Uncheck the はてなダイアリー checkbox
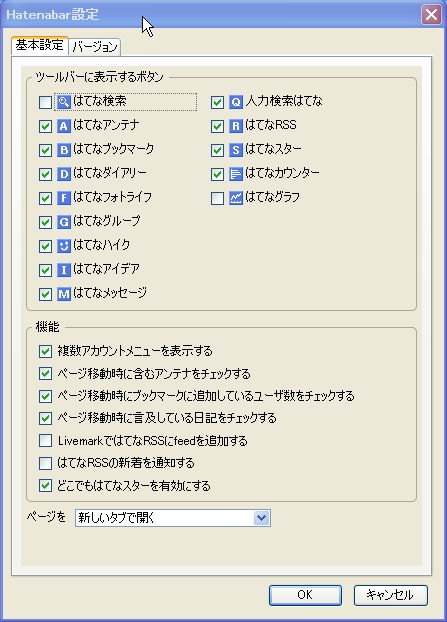Image resolution: width=447 pixels, height=622 pixels. [x=45, y=174]
